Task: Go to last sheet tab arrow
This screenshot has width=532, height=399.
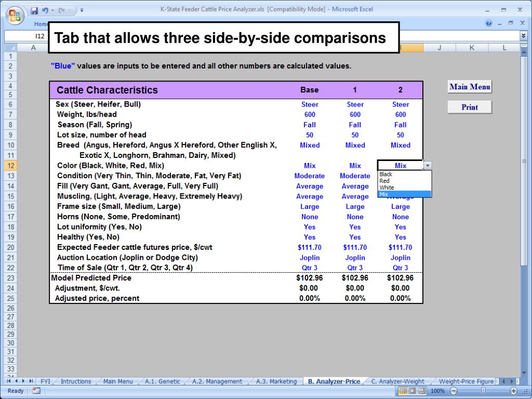Action: click(31, 381)
